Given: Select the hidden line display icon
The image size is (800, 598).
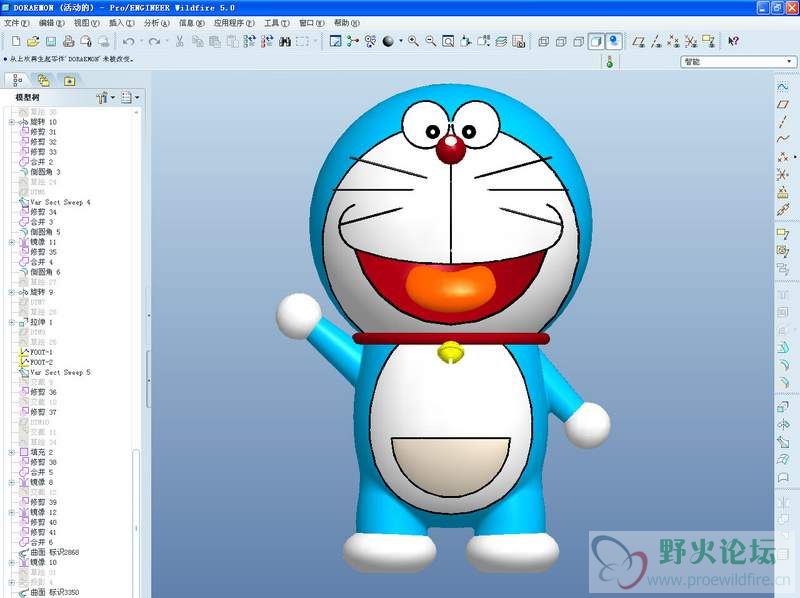Looking at the screenshot, I should pos(561,41).
